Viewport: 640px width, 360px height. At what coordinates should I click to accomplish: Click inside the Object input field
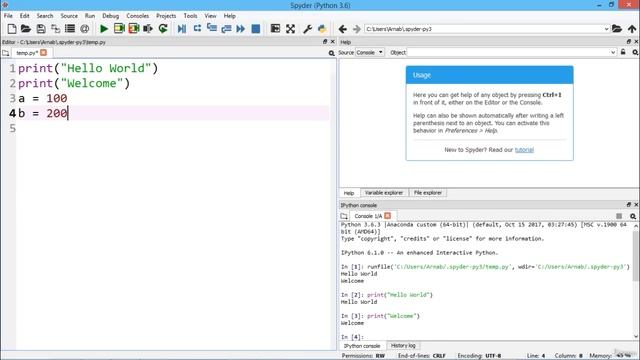pos(508,52)
